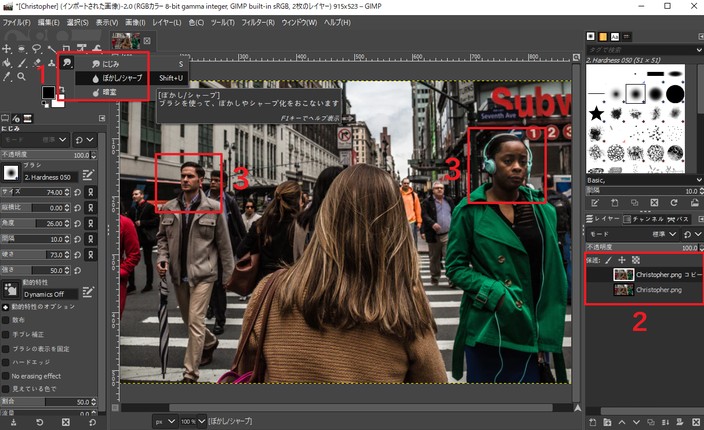Open the 編集(E) menu
This screenshot has height=430, width=704.
click(48, 22)
